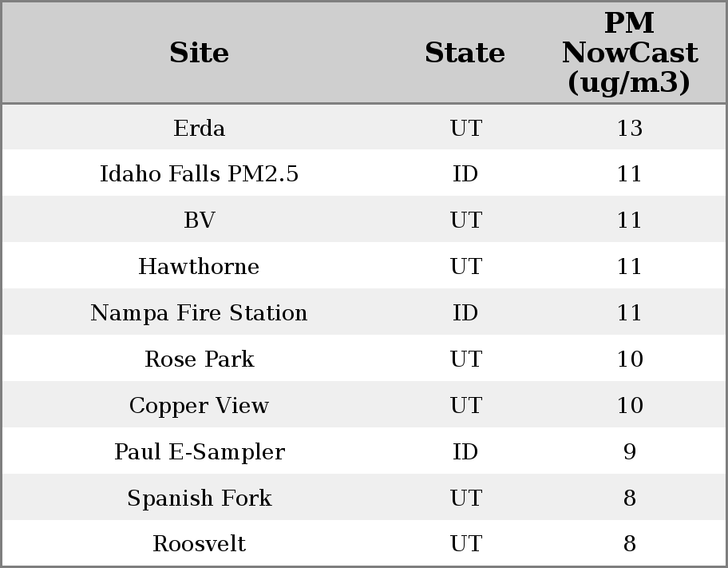Click the Roosvelt site cell
Image resolution: width=728 pixels, height=568 pixels.
click(x=199, y=544)
